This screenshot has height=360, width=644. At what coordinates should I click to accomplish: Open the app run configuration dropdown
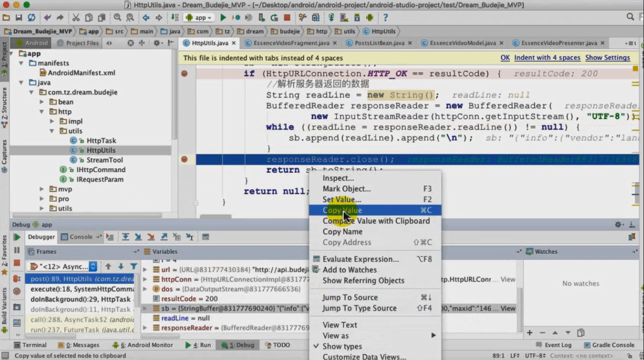click(200, 17)
